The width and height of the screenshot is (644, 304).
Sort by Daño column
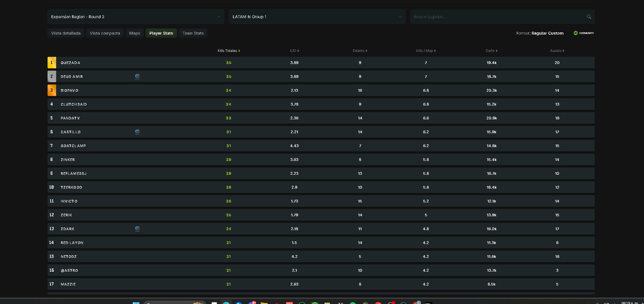pyautogui.click(x=492, y=50)
